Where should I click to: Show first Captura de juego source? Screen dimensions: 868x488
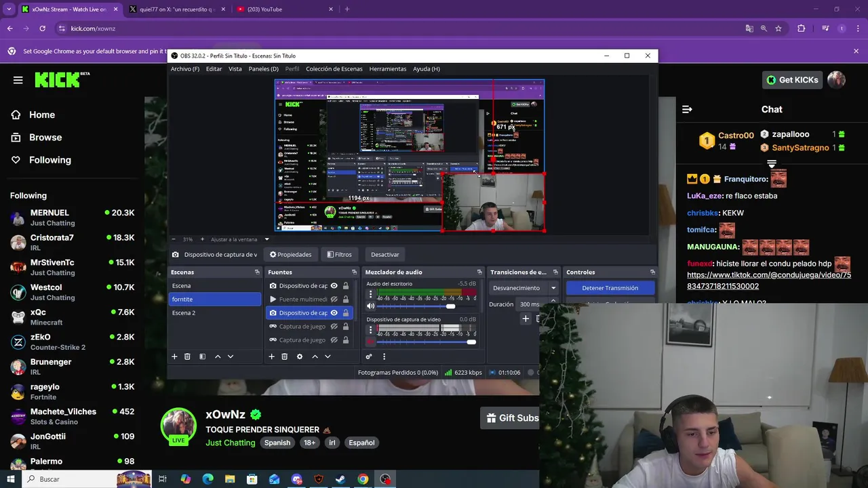point(334,327)
